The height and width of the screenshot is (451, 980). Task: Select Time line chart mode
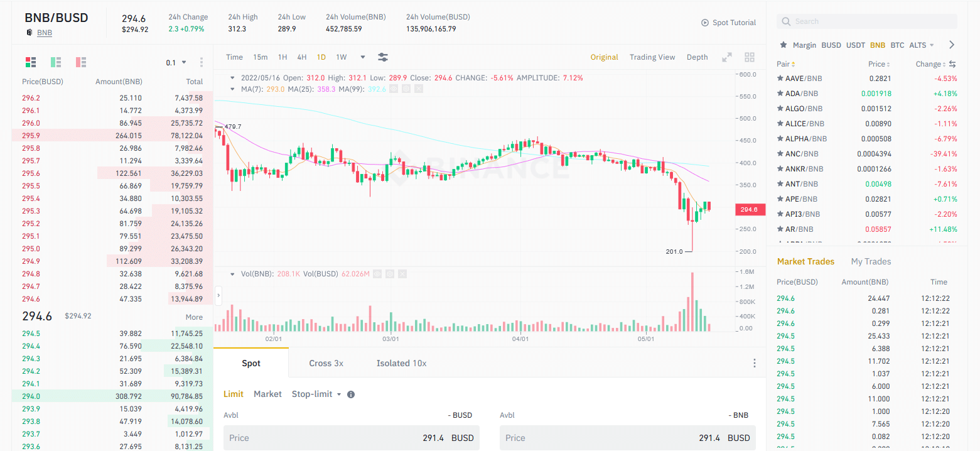click(234, 57)
